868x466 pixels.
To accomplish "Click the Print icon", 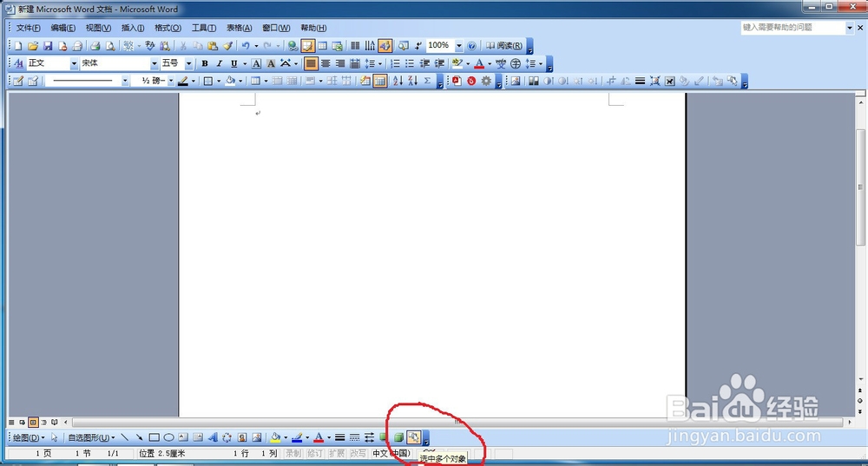I will 95,46.
